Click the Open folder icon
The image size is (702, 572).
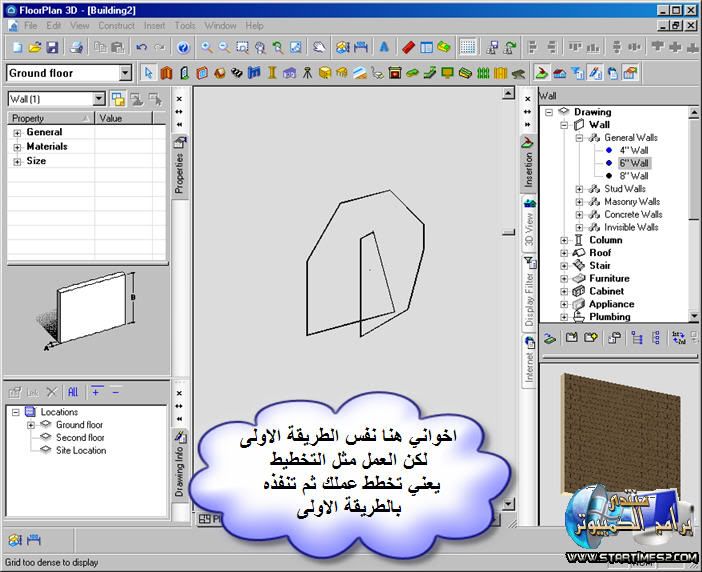[35, 47]
